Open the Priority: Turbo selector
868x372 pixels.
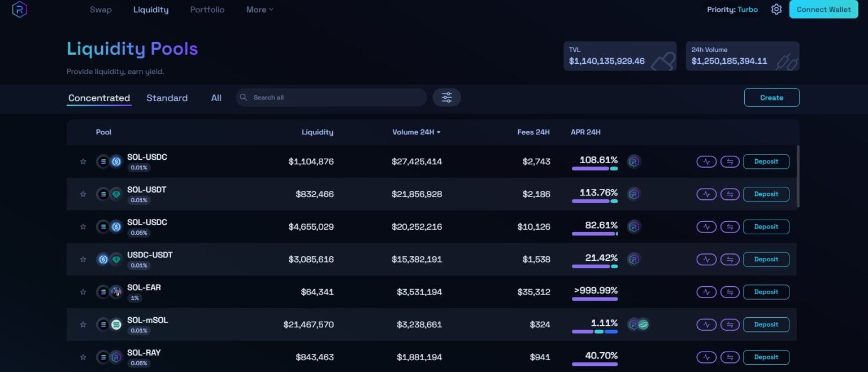732,9
